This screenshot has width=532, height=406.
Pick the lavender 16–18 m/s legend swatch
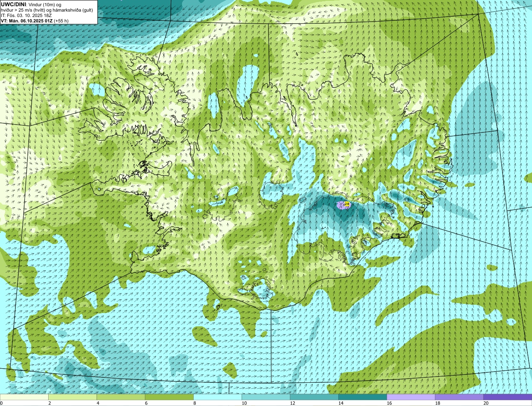click(411, 397)
